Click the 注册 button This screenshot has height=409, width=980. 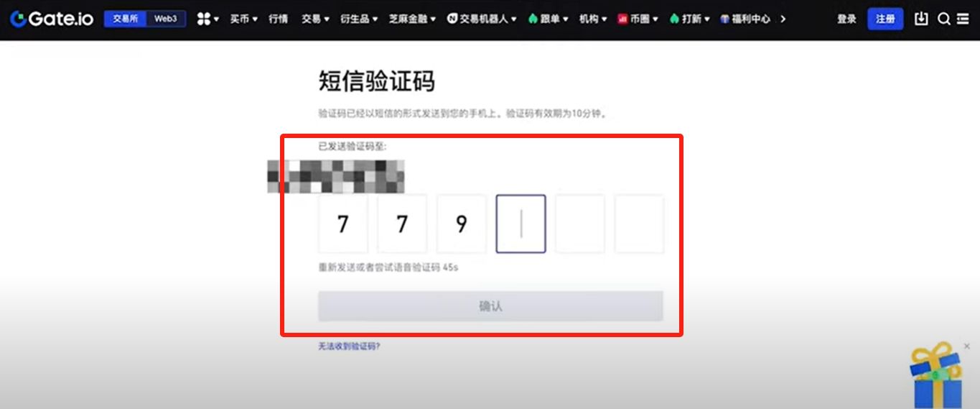click(885, 19)
